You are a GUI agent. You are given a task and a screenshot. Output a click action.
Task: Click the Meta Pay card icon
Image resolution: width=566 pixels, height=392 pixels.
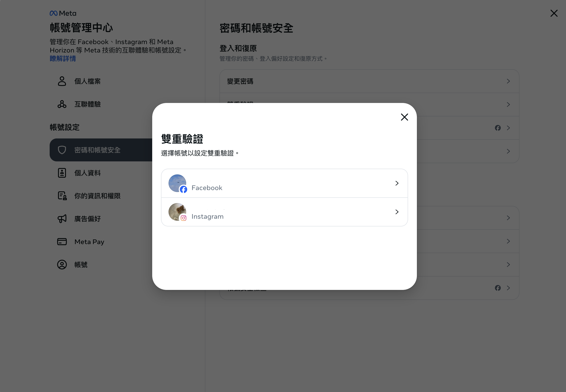[62, 242]
